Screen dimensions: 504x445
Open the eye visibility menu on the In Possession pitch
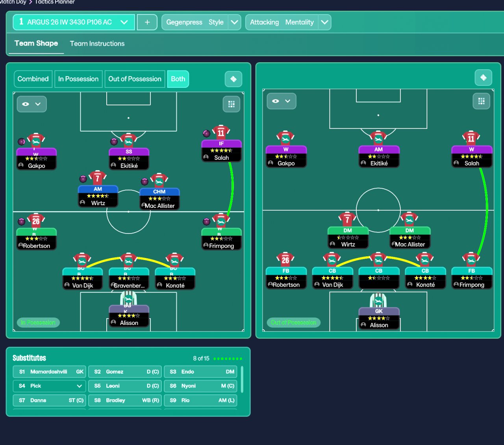(x=32, y=104)
